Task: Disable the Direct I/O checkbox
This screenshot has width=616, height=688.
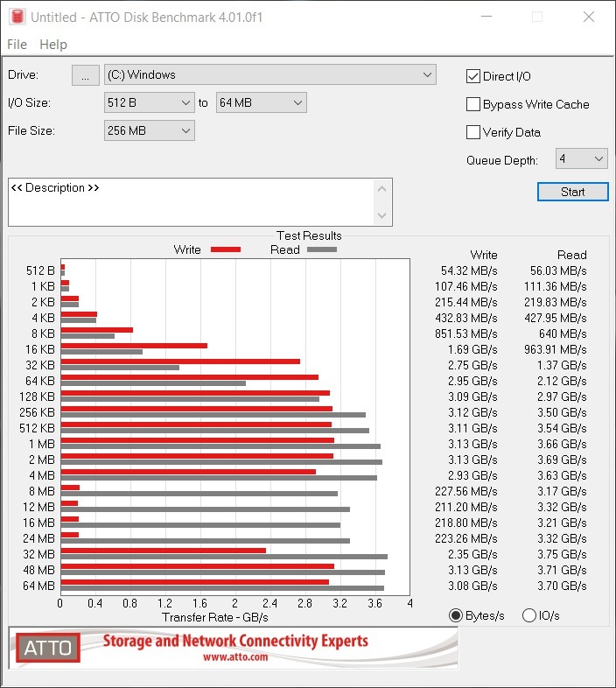Action: (473, 77)
